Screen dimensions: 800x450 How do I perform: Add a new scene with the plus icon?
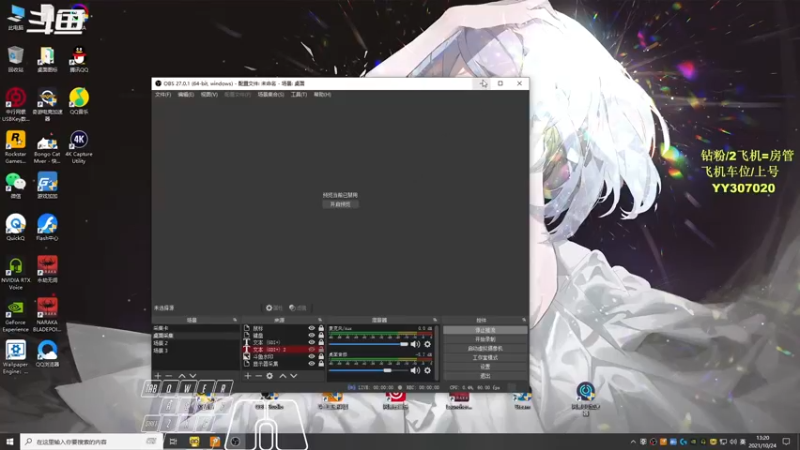pos(158,376)
